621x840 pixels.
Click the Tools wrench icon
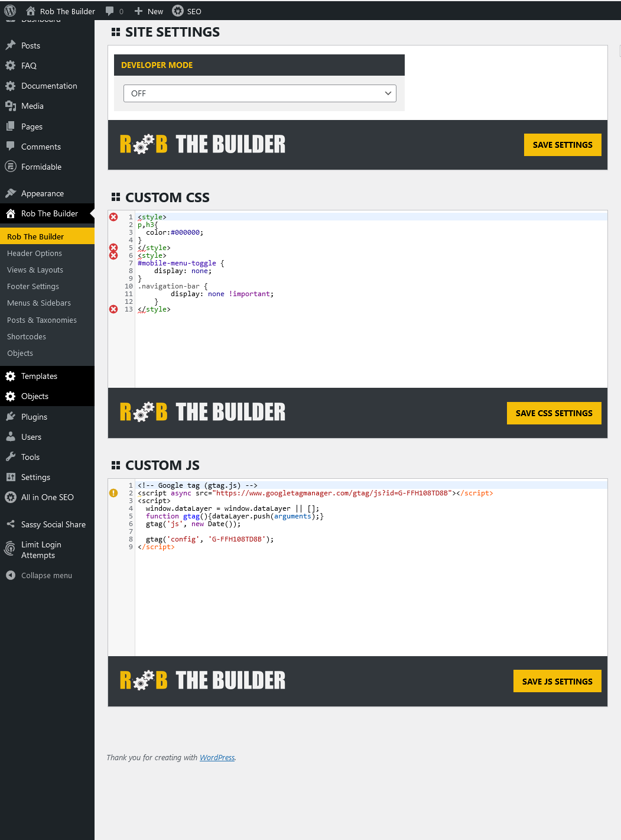tap(11, 457)
